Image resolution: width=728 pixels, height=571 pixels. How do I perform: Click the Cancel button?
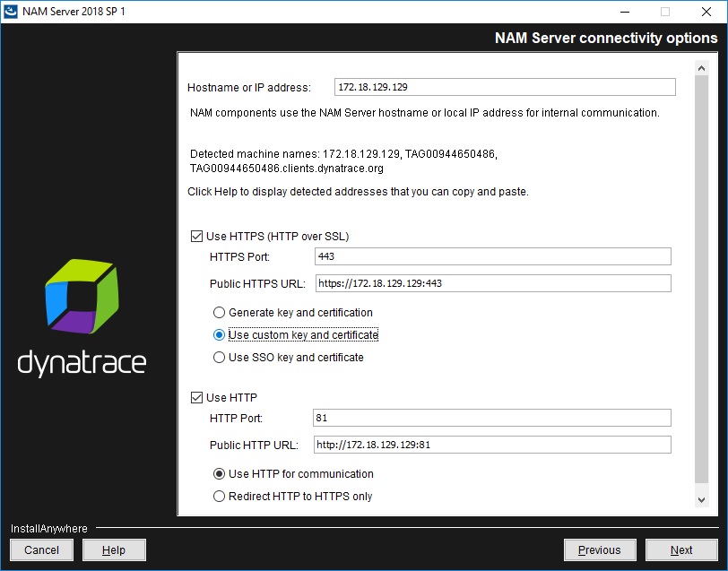point(42,550)
